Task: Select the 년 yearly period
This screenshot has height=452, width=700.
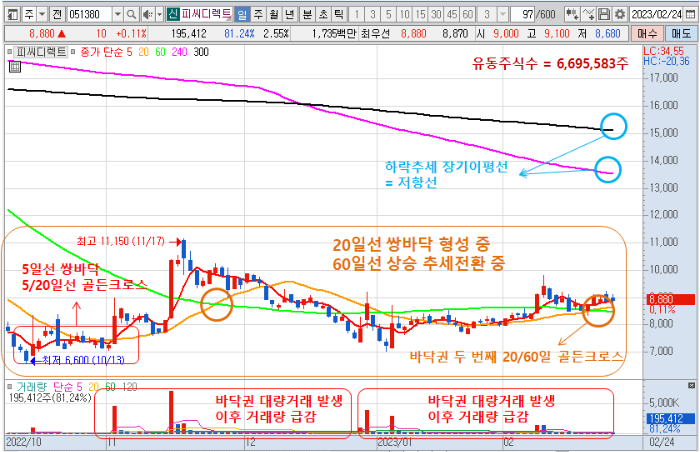Action: pos(290,15)
